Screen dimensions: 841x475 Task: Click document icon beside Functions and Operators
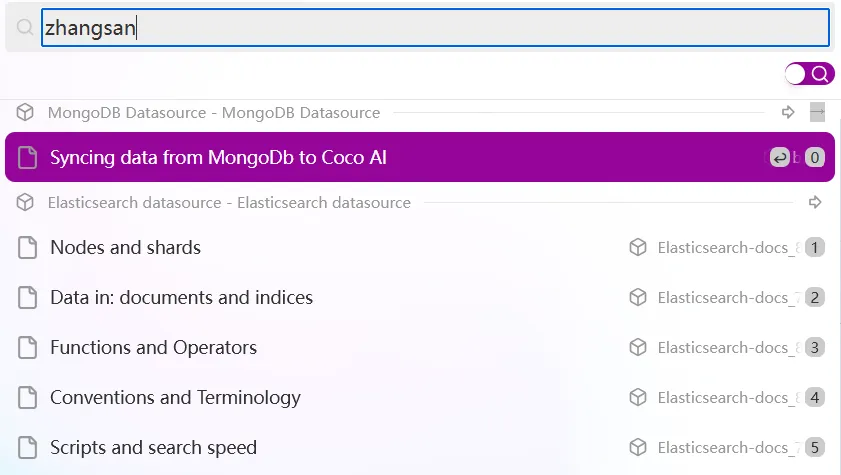coord(27,347)
